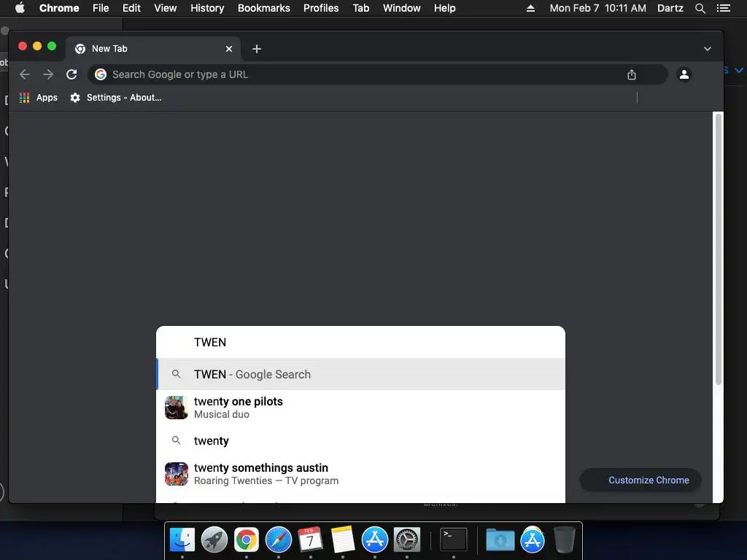The height and width of the screenshot is (560, 747).
Task: Click the Google icon in the address bar
Action: click(x=101, y=74)
